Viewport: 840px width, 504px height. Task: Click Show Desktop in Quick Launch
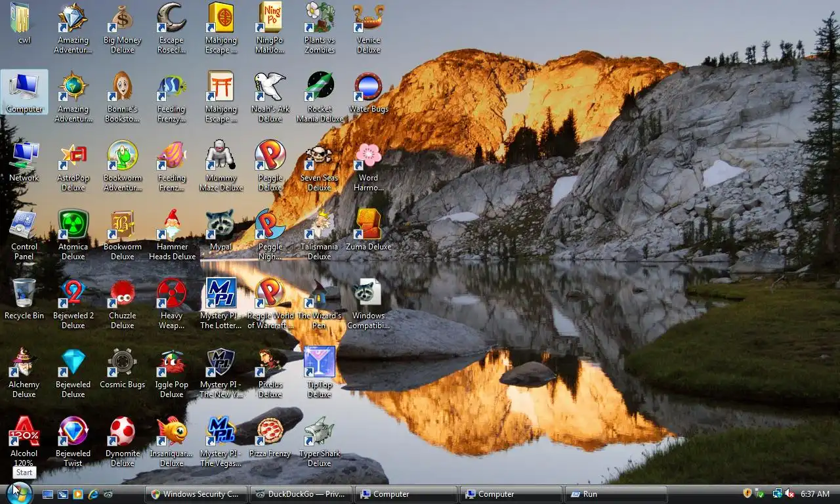pos(48,494)
